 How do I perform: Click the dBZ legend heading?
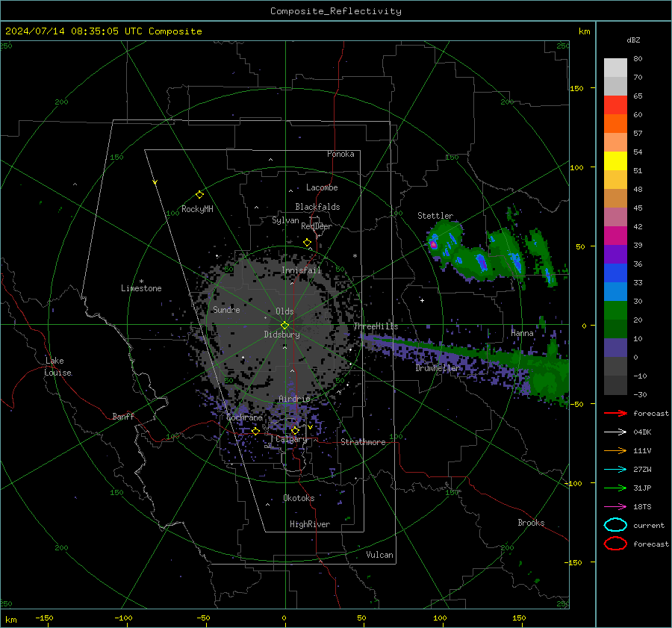tap(633, 40)
